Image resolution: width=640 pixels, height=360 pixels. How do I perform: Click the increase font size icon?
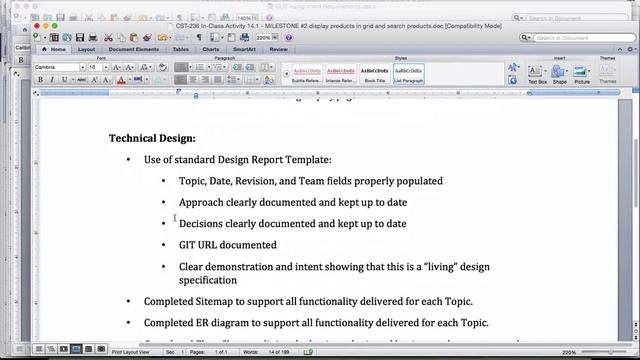point(116,67)
